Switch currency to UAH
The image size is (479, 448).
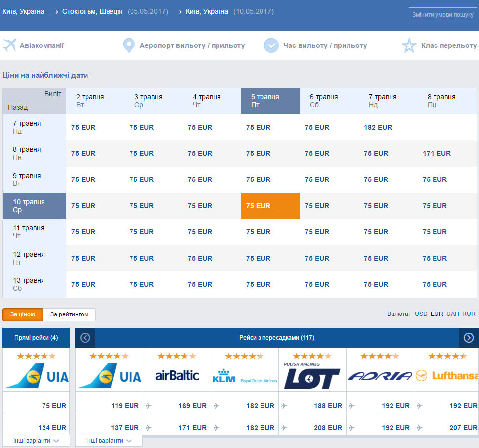(453, 314)
